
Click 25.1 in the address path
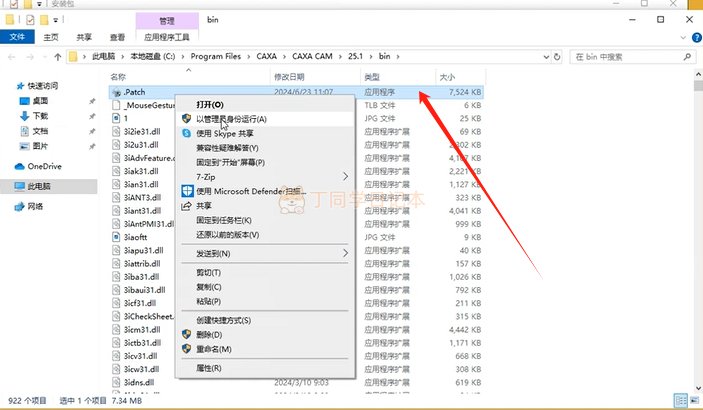click(355, 57)
